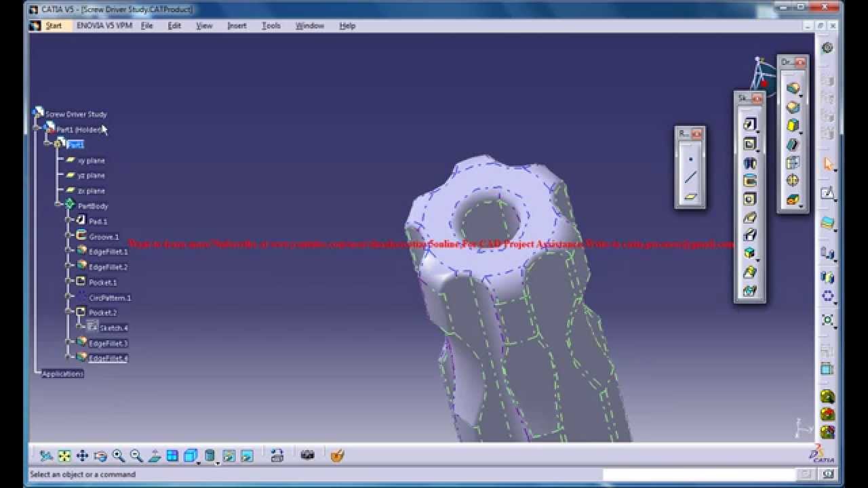Image resolution: width=868 pixels, height=488 pixels.
Task: Select the Pad tool in Sketch-Based Features
Action: coord(749,125)
